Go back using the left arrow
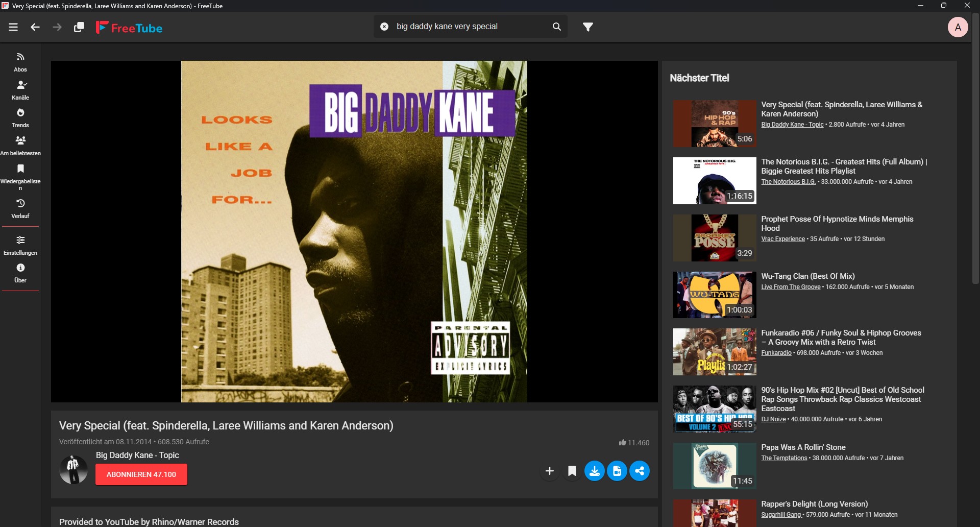 [35, 27]
